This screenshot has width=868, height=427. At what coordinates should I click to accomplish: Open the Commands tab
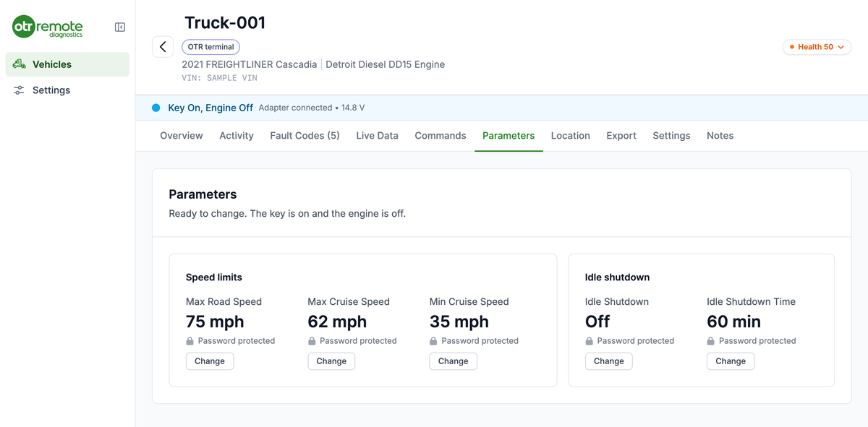[441, 136]
